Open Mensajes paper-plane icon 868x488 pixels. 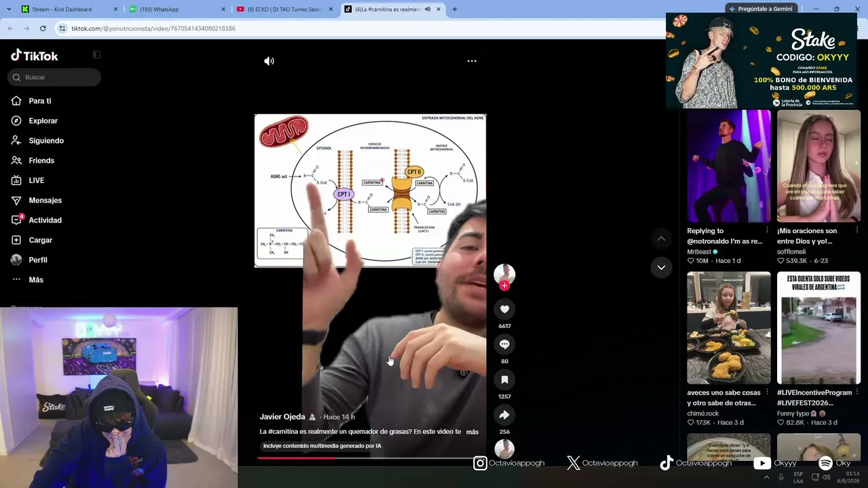pos(16,200)
